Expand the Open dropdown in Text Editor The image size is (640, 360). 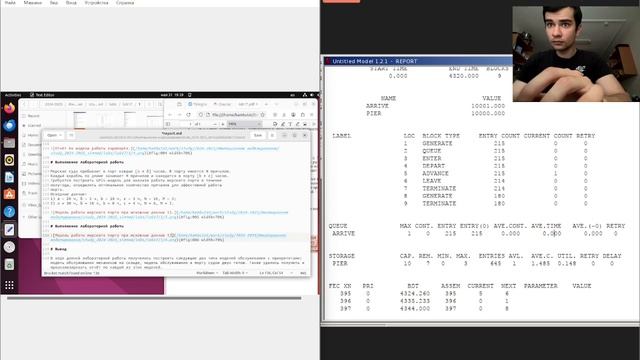54,135
